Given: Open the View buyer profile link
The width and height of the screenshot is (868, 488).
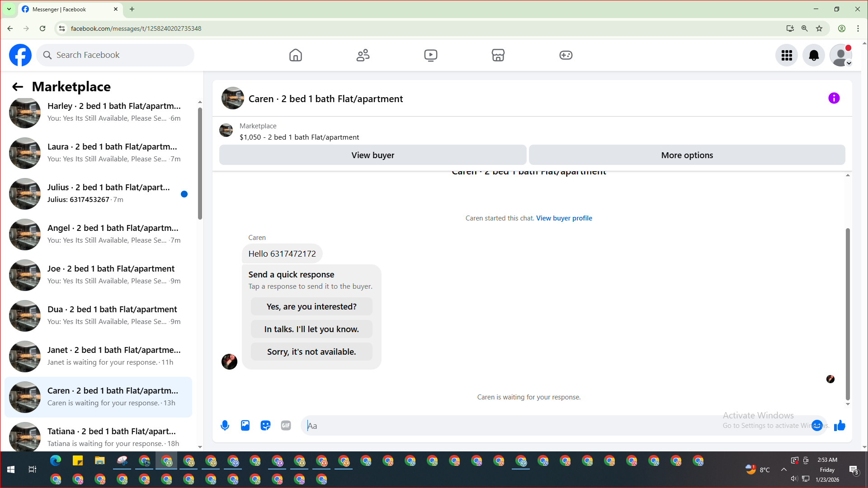Looking at the screenshot, I should tap(564, 218).
